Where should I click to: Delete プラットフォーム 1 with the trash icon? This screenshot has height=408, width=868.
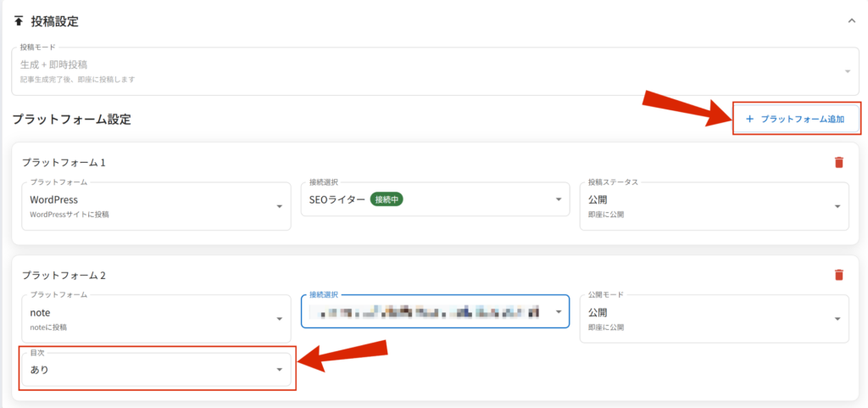838,162
